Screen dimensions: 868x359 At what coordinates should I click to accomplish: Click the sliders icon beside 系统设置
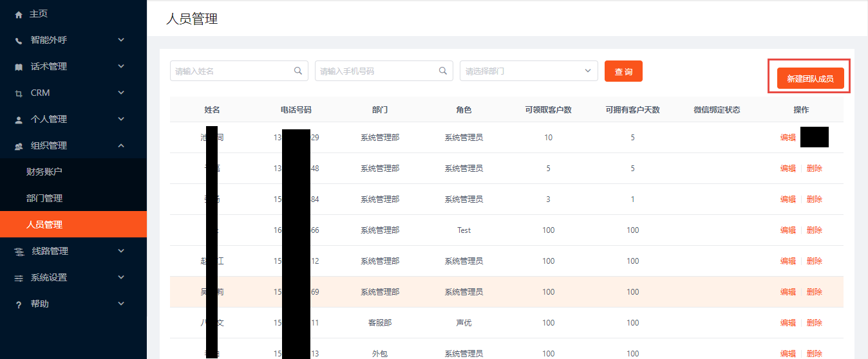pyautogui.click(x=19, y=278)
